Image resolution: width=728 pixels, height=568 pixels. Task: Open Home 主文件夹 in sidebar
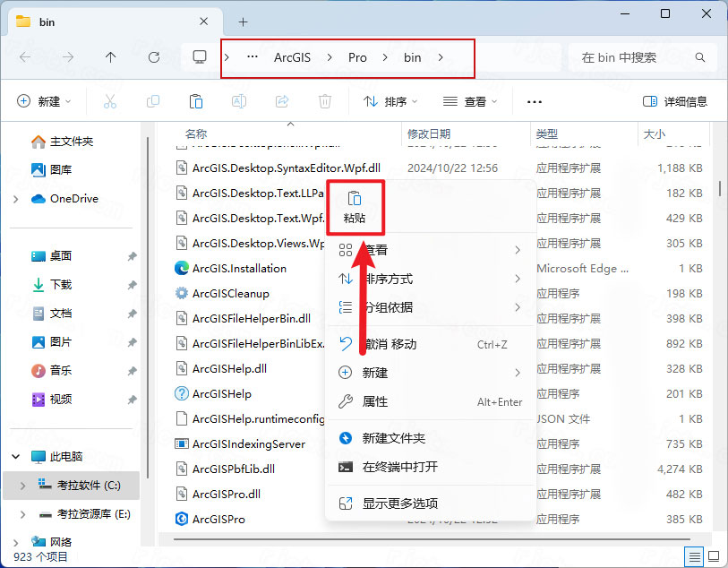tap(62, 142)
